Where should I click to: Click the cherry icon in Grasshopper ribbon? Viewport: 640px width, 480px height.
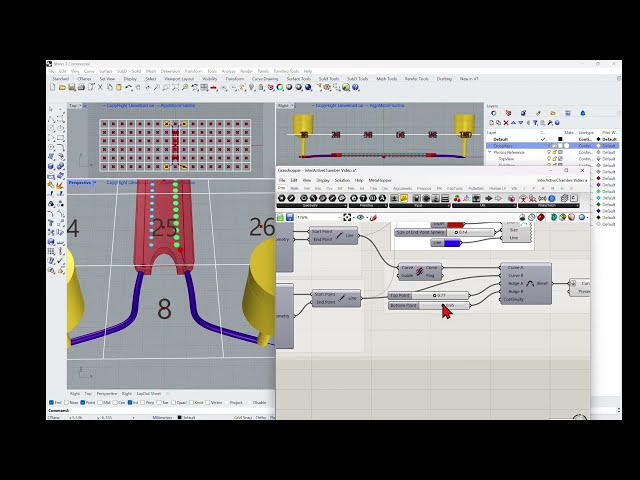(457, 198)
